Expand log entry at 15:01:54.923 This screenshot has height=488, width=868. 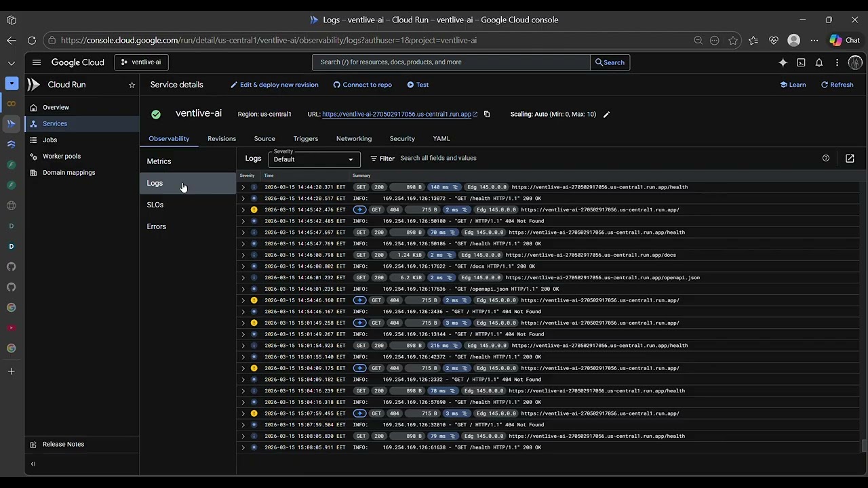click(x=243, y=346)
